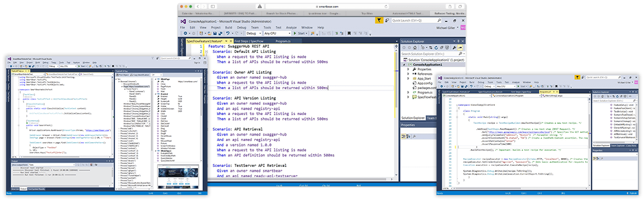The image size is (644, 200).
Task: Expand the Properties node in center Solution Explorer
Action: [408, 69]
